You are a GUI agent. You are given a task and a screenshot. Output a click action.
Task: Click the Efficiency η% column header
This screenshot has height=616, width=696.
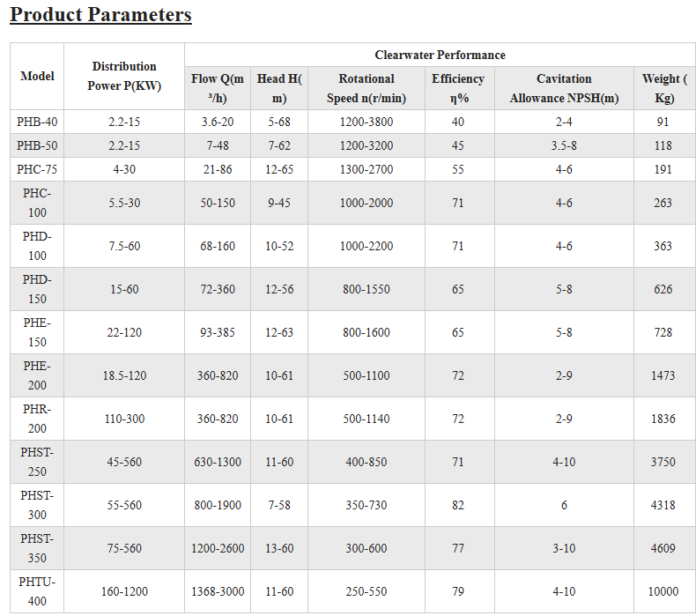click(457, 88)
